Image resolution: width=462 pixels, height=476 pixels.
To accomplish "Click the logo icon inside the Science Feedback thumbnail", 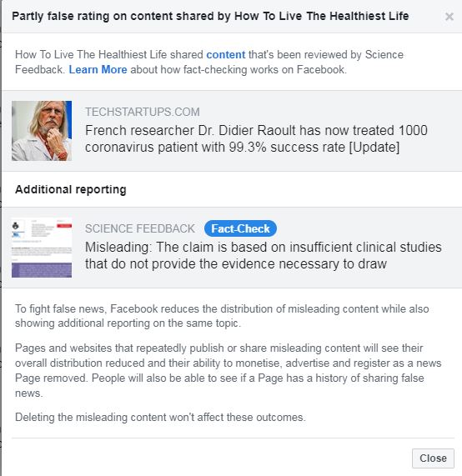I will [16, 226].
